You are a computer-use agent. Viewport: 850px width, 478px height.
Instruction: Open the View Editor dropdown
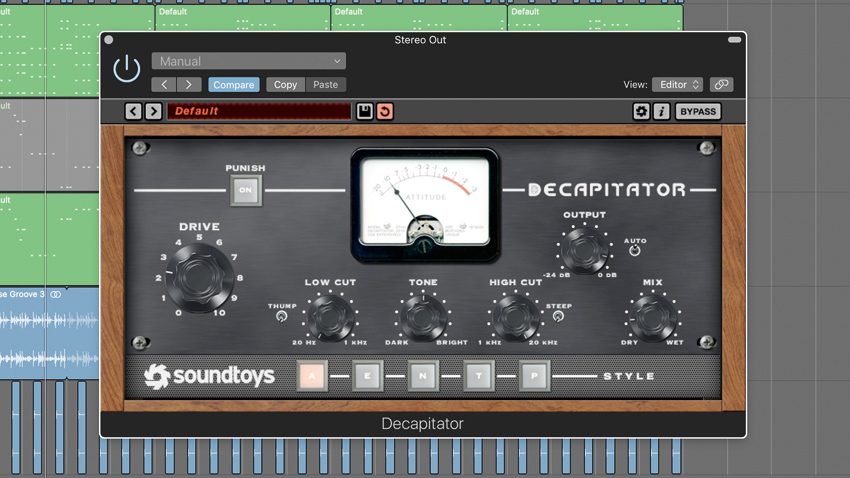pyautogui.click(x=678, y=85)
